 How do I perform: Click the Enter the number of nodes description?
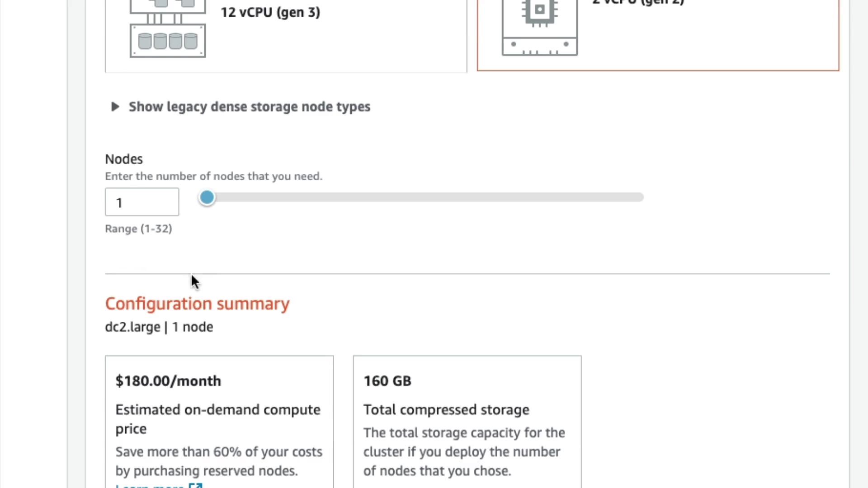[213, 176]
